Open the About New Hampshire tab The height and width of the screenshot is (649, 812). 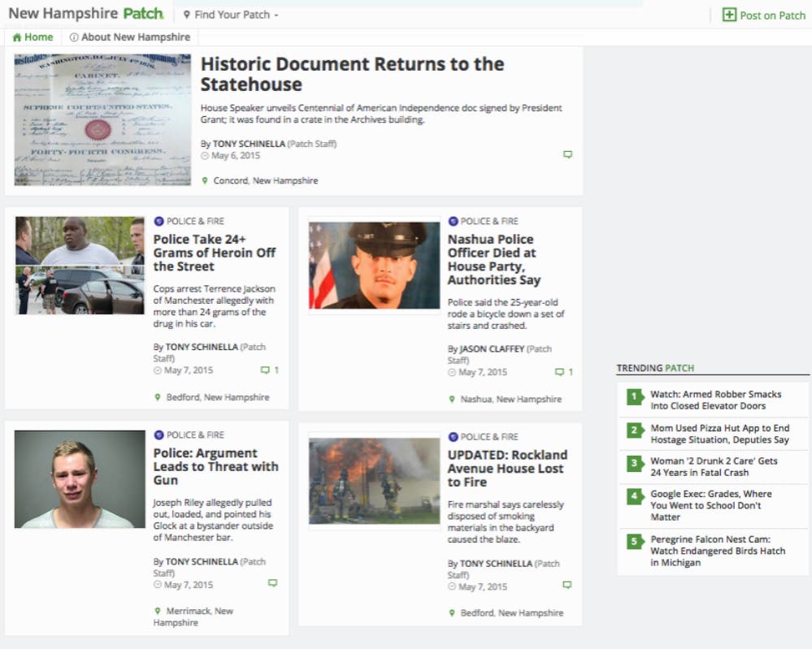pos(130,37)
